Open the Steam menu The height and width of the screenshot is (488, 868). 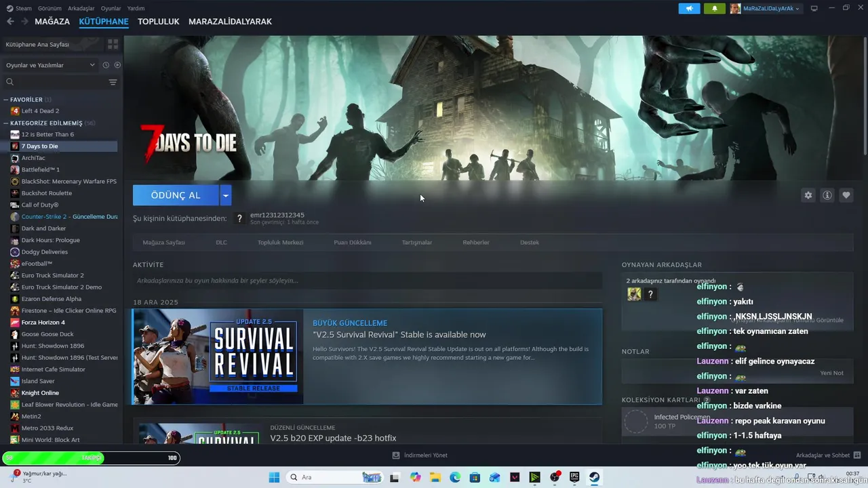click(20, 8)
